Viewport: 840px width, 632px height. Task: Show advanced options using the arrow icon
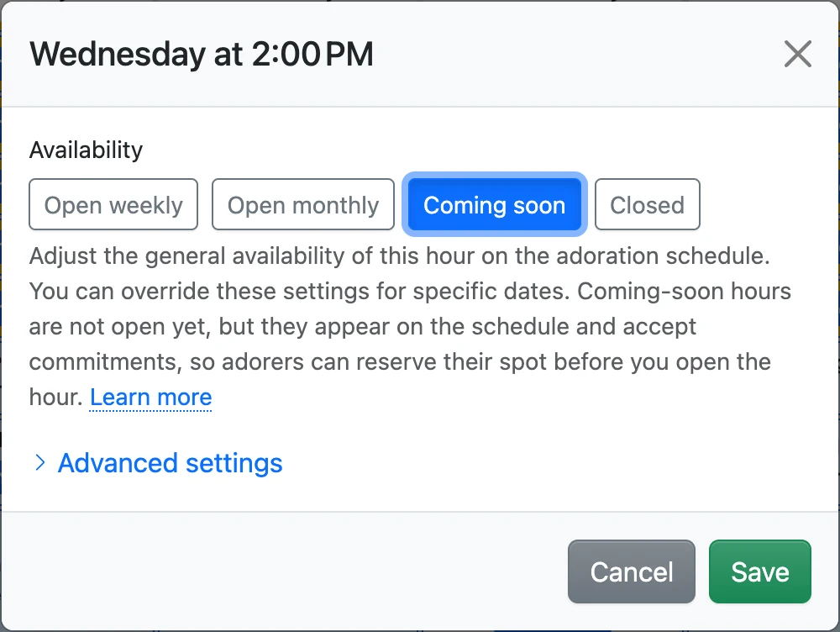39,462
